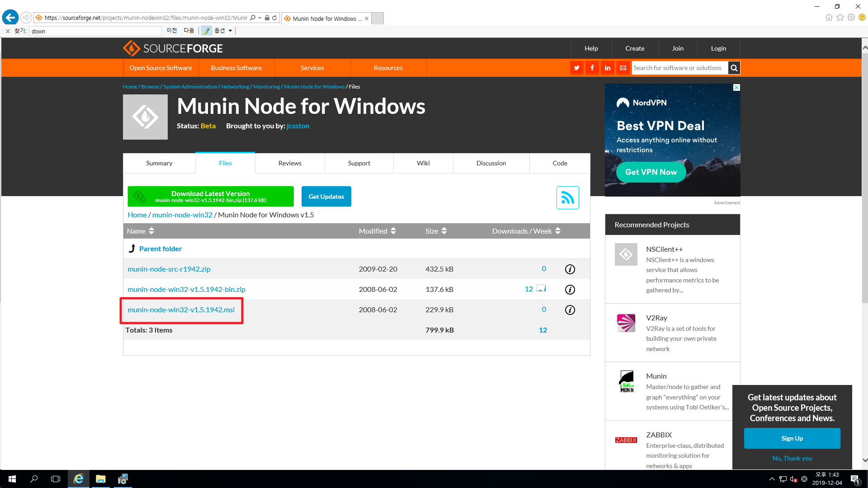
Task: Show hidden system tray icons
Action: (x=772, y=479)
